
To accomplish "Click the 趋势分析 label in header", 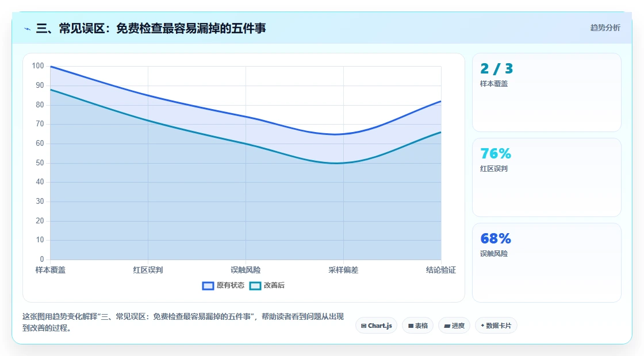I will coord(605,28).
